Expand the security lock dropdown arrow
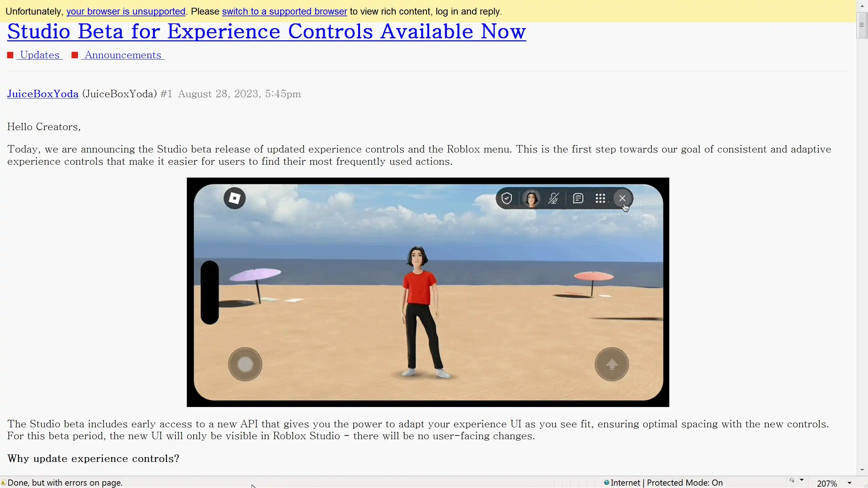868x488 pixels. pyautogui.click(x=802, y=480)
